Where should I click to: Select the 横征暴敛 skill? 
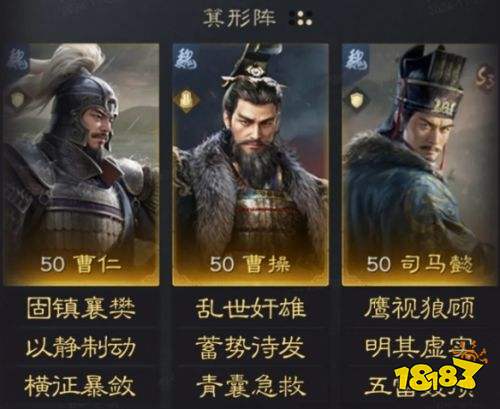80,386
